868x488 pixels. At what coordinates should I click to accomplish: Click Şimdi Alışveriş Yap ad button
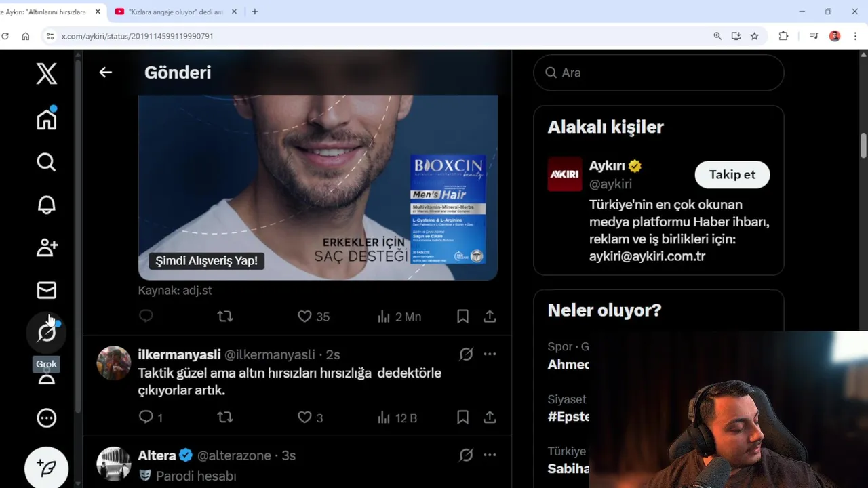tap(207, 260)
